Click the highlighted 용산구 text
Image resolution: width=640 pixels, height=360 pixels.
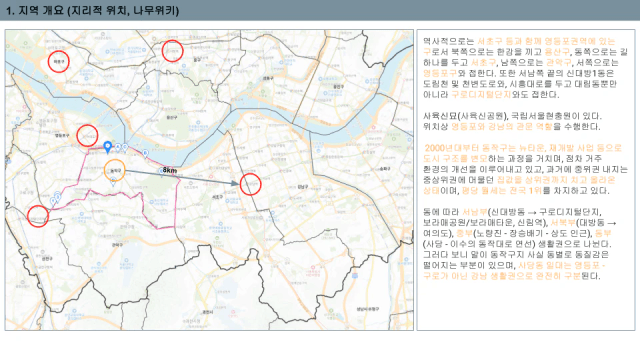pyautogui.click(x=557, y=52)
